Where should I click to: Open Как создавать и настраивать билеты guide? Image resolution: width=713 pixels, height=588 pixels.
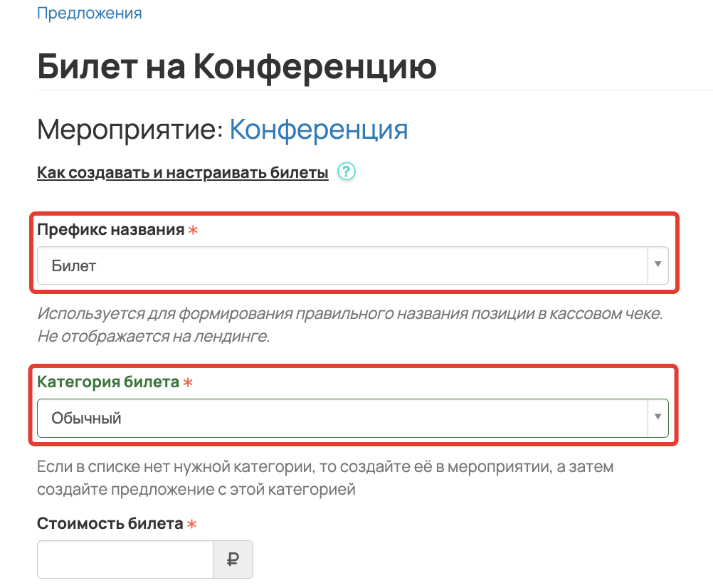pyautogui.click(x=183, y=173)
